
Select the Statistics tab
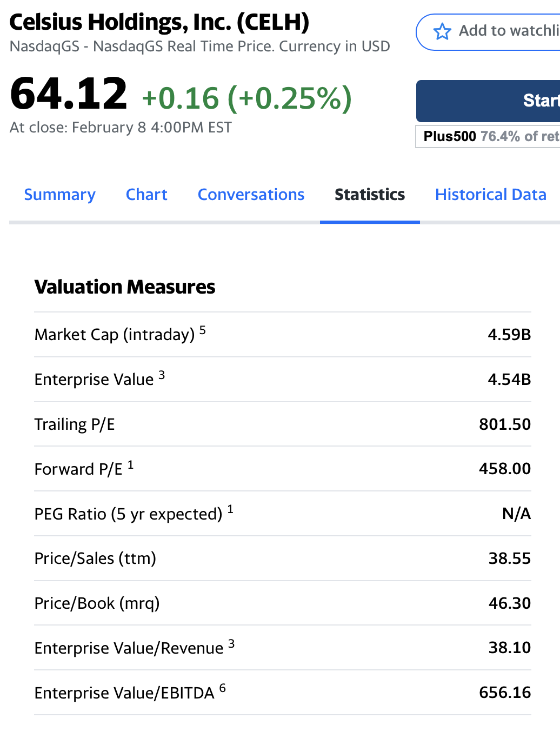(x=370, y=195)
